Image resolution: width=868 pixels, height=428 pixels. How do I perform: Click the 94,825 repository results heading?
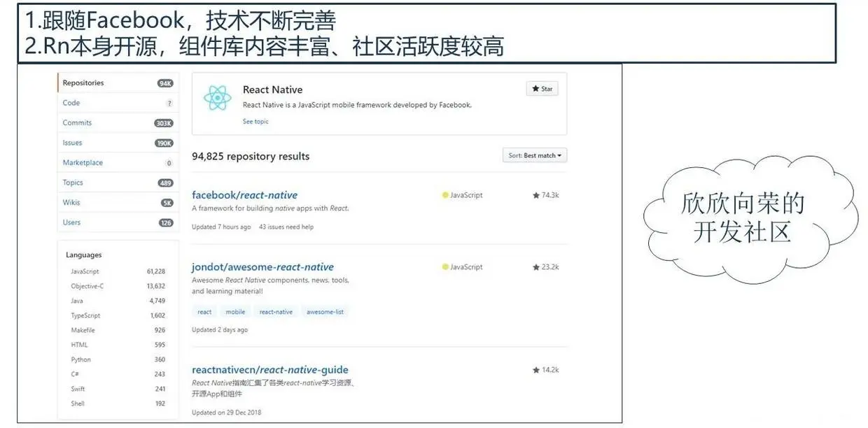pyautogui.click(x=251, y=157)
